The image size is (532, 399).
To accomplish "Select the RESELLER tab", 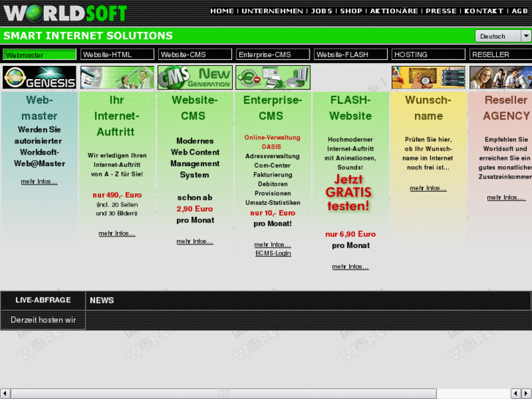I will pyautogui.click(x=501, y=54).
